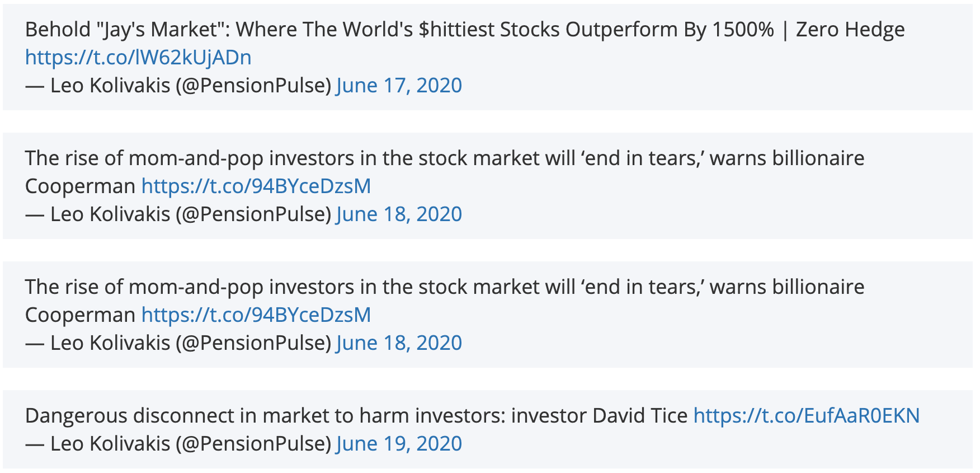Viewport: 980px width, 473px height.
Task: Open the June 18, 2020 link in lower Cooperman tweet
Action: 399,343
